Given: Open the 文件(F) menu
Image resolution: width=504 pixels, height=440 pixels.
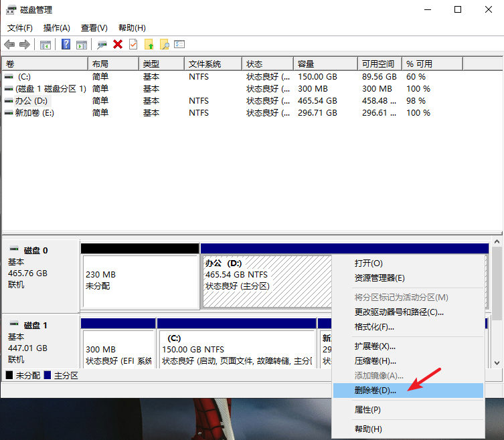Looking at the screenshot, I should [x=19, y=27].
